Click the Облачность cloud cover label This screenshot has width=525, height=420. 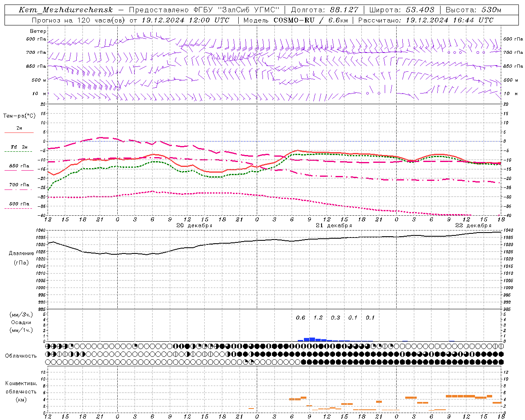coord(21,356)
